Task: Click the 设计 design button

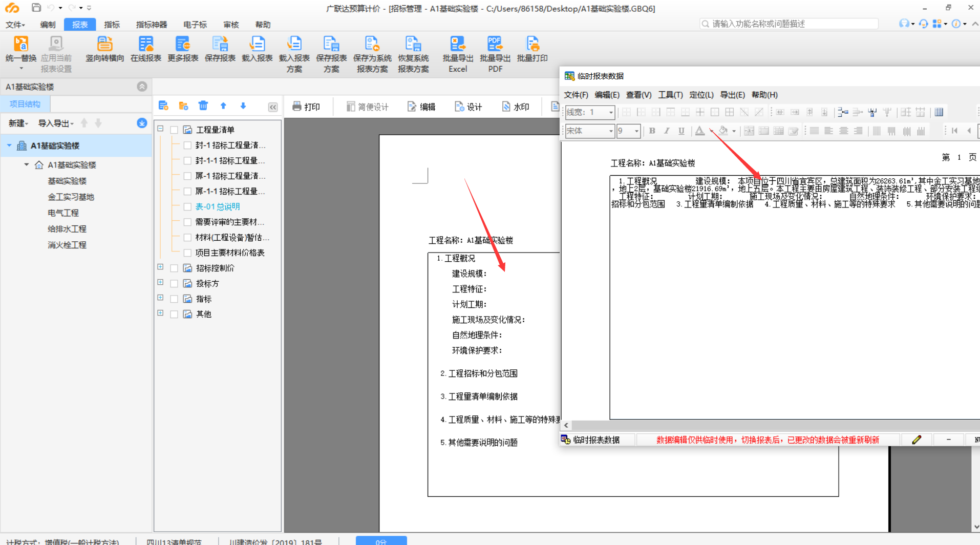Action: [x=468, y=107]
